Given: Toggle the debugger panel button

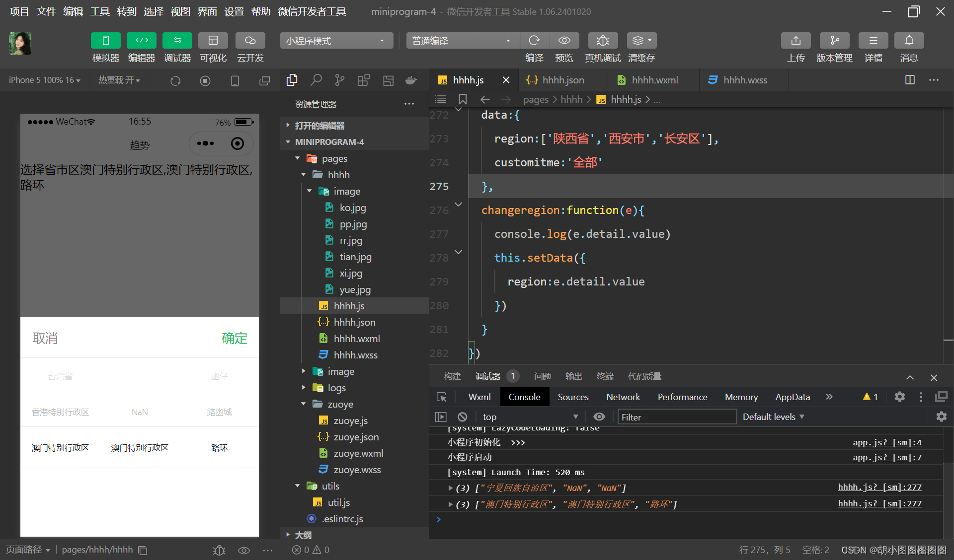Looking at the screenshot, I should tap(177, 41).
